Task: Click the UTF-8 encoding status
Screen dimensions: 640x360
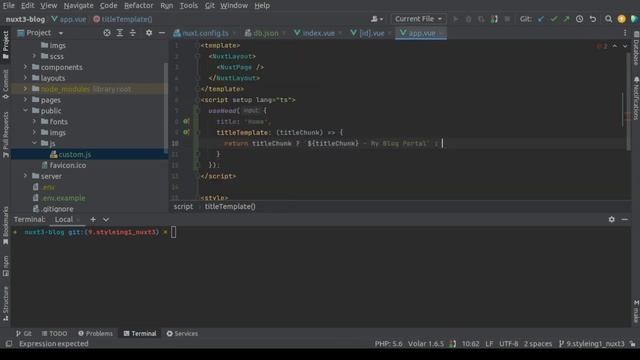Action: (x=509, y=344)
